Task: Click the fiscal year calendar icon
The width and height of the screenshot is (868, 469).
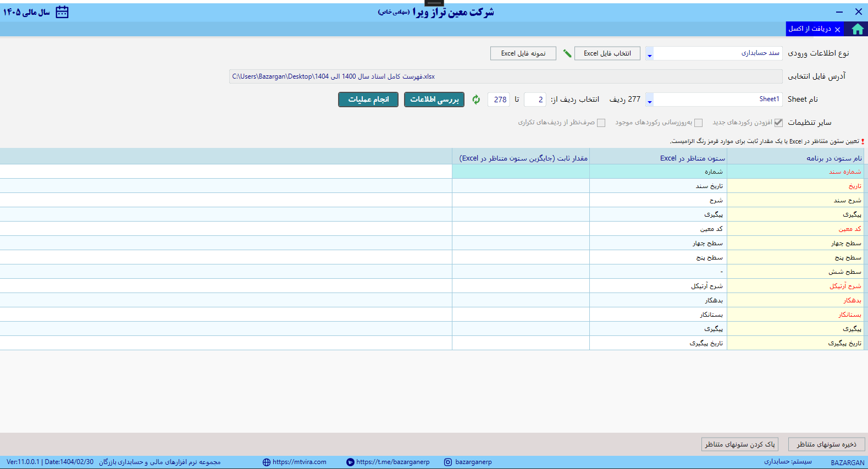Action: [62, 12]
